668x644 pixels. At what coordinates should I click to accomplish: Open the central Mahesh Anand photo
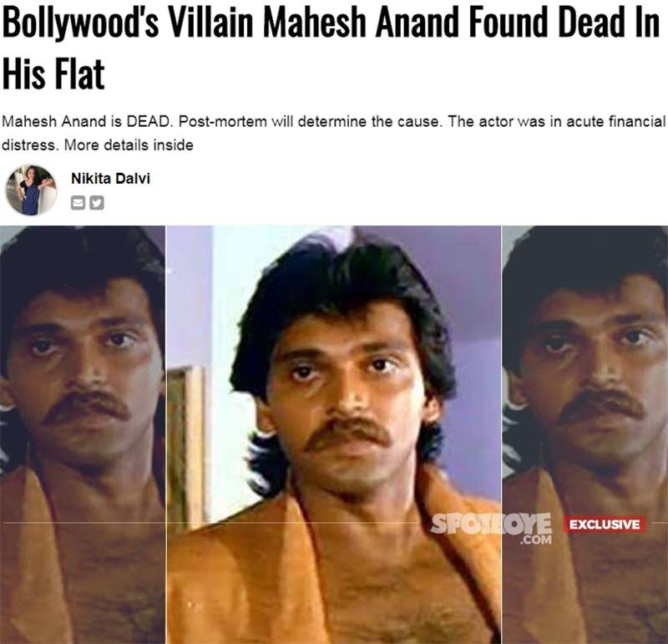click(x=333, y=434)
